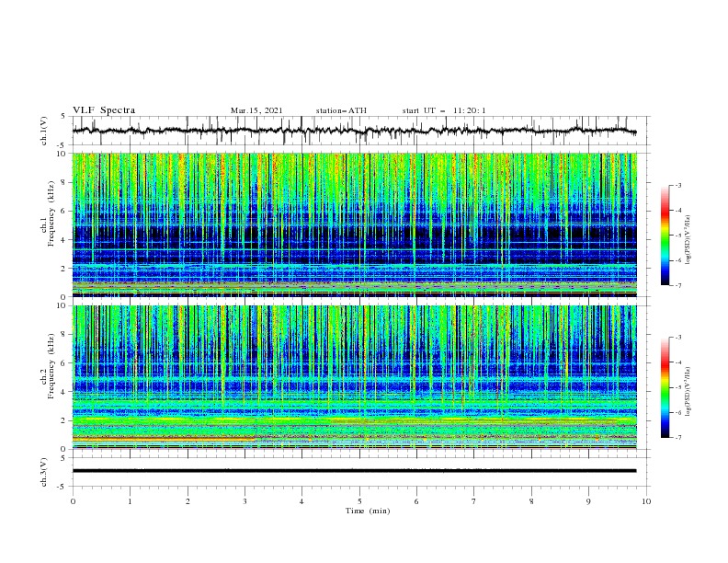Select the "ch.3(V)" axis label

(x=44, y=472)
